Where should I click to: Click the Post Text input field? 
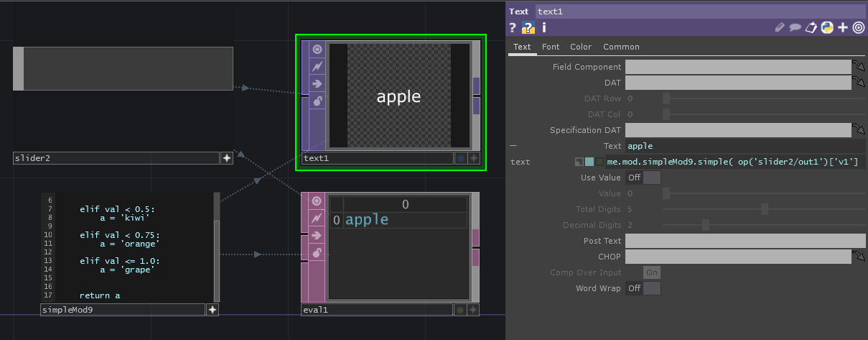pos(745,241)
